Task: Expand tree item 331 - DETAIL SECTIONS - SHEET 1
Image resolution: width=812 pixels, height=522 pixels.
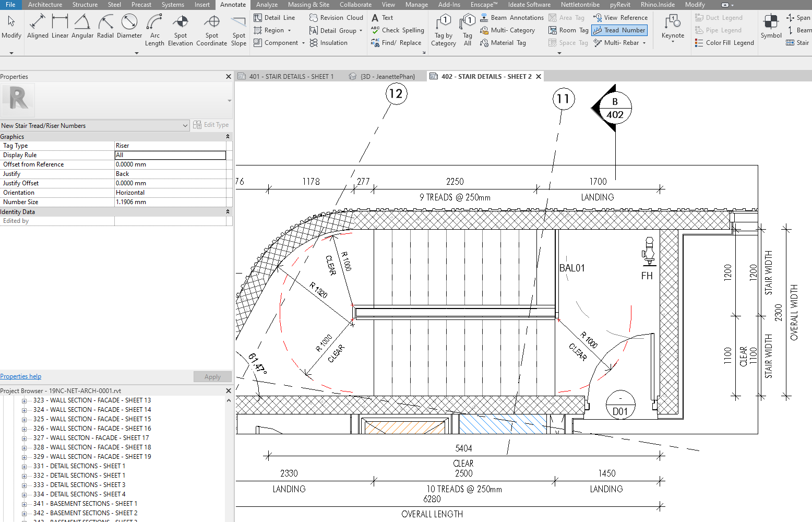Action: [23, 466]
